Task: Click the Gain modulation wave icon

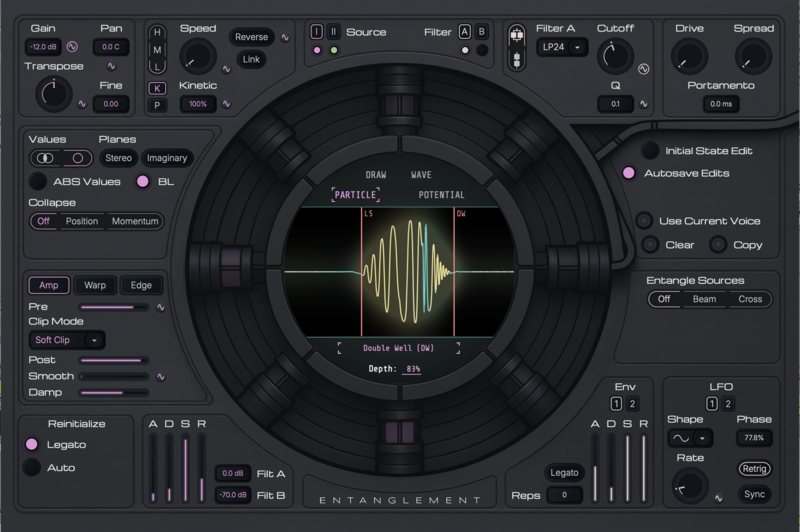Action: 72,46
